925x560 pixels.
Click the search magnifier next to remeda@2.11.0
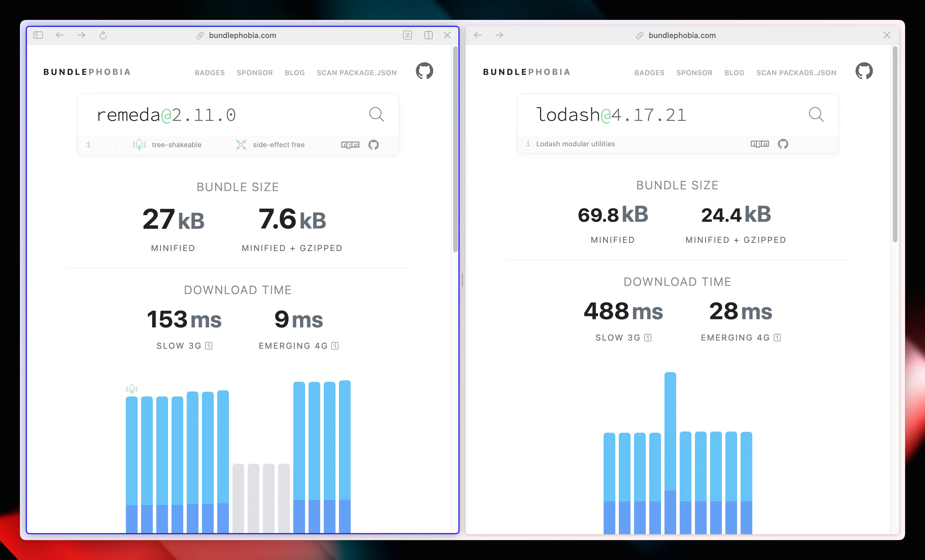tap(376, 114)
